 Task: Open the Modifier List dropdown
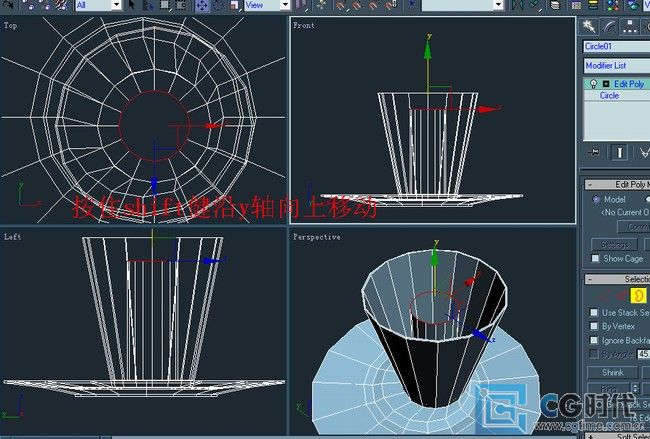point(616,65)
